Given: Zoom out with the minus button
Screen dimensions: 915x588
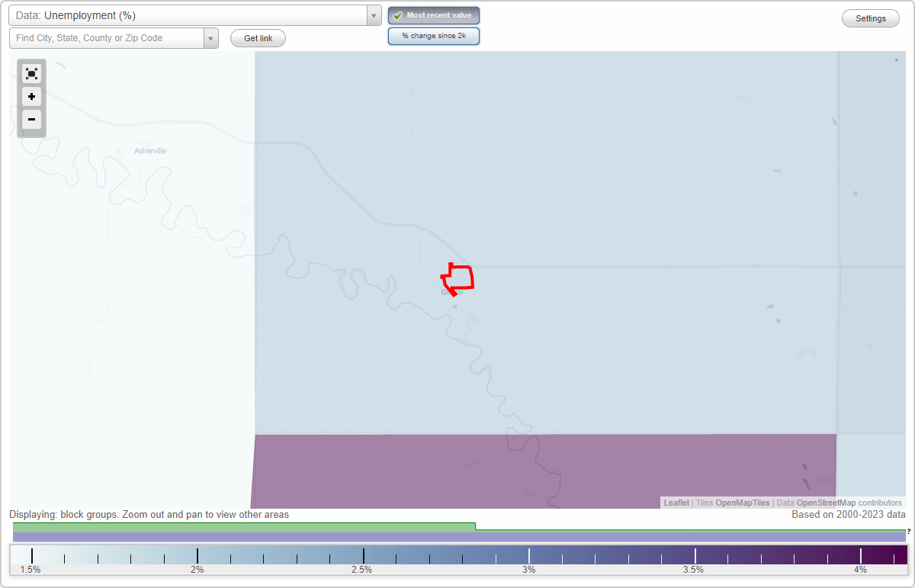Looking at the screenshot, I should coord(31,119).
